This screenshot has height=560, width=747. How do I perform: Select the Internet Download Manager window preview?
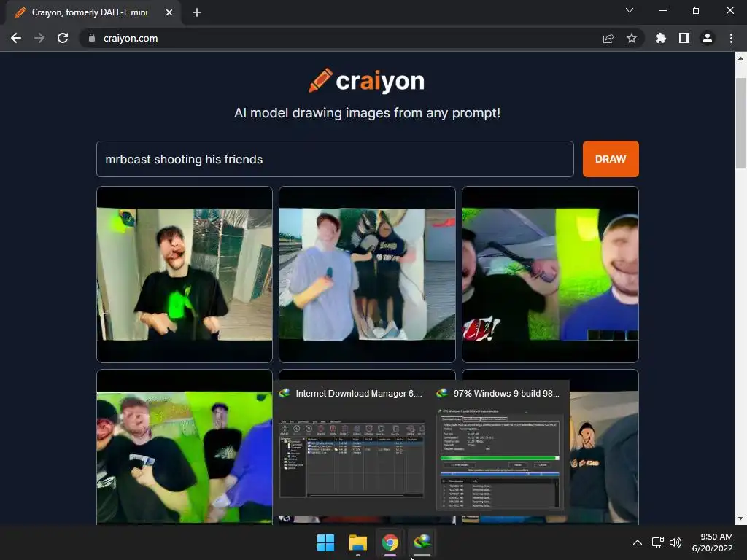(352, 448)
